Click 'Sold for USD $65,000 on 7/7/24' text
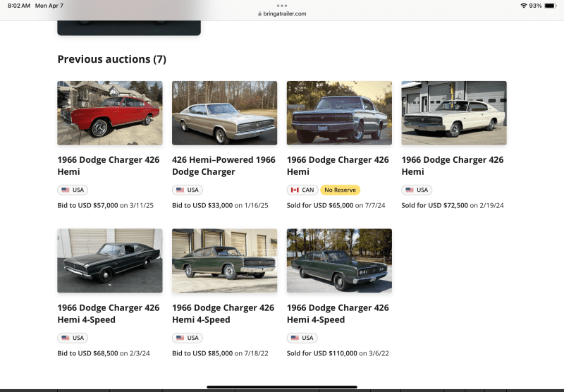This screenshot has width=564, height=392. pyautogui.click(x=336, y=205)
